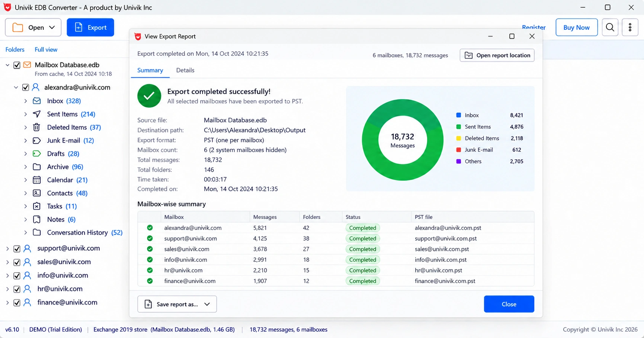The width and height of the screenshot is (644, 338).
Task: Collapse the Mailbox Database.edb root node
Action: click(7, 65)
